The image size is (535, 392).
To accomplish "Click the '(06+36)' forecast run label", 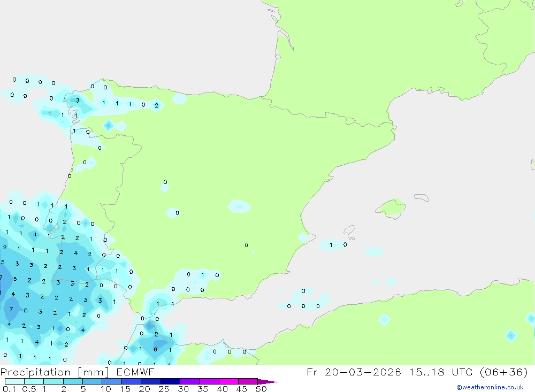I will pos(503,372).
